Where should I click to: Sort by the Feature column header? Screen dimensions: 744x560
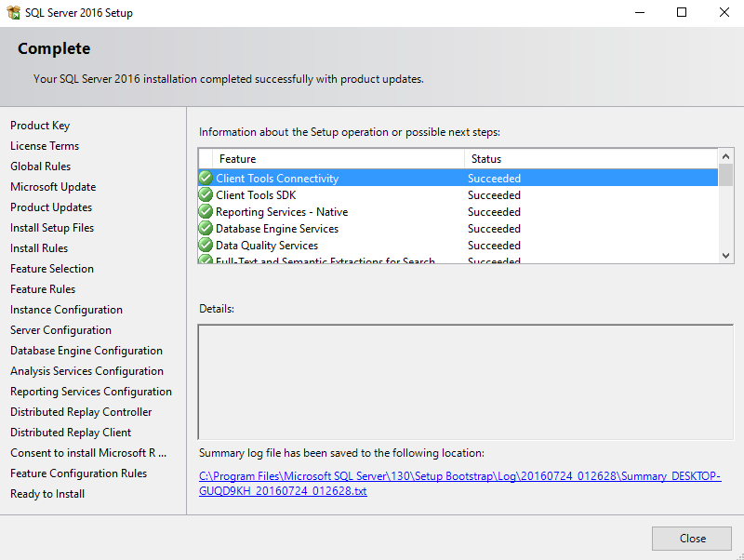(x=335, y=159)
